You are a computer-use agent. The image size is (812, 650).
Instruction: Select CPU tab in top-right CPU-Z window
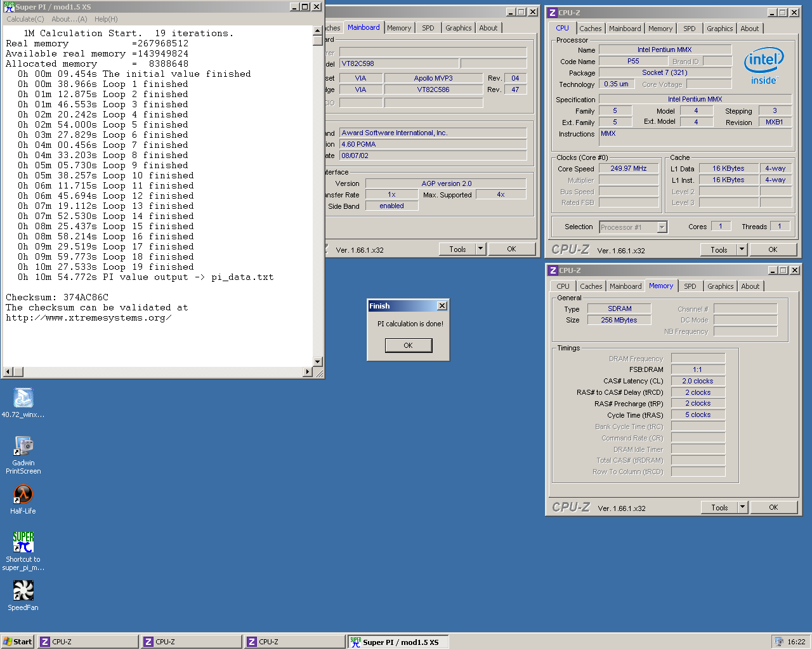point(562,28)
